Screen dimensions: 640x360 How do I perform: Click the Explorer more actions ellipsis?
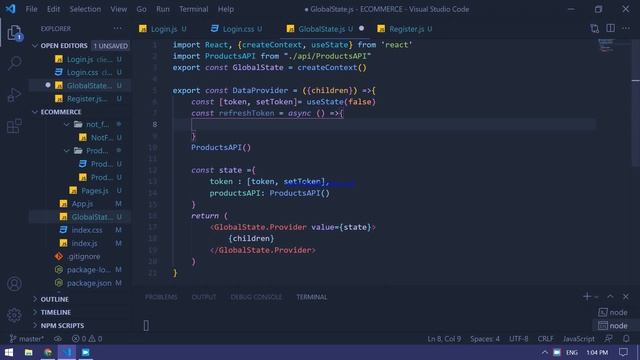click(118, 29)
